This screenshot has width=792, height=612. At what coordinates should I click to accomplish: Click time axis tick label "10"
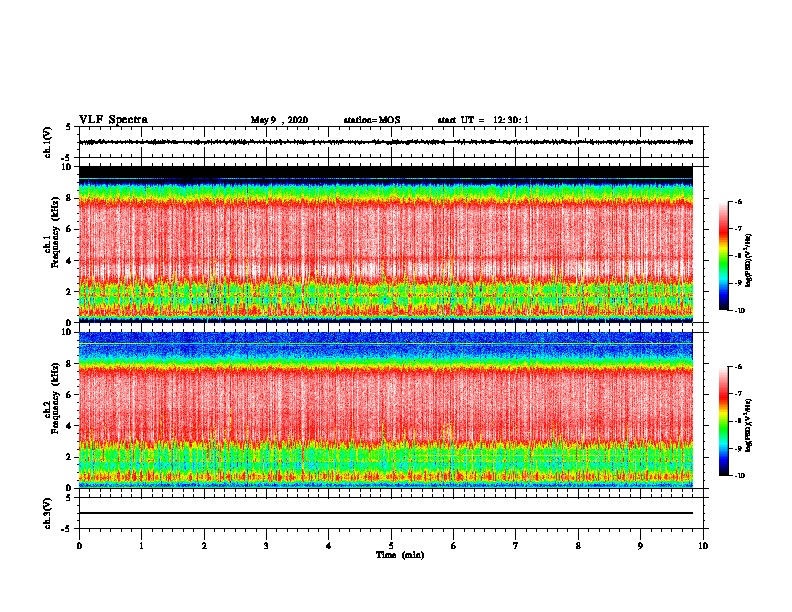[703, 546]
